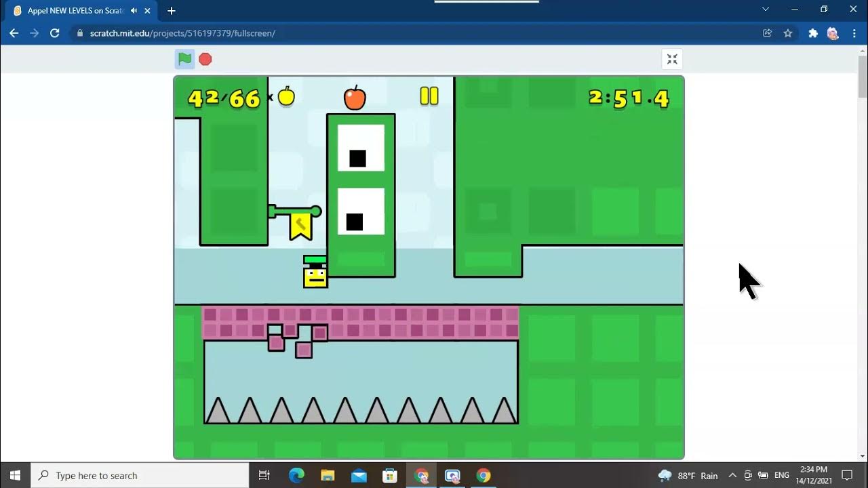This screenshot has height=488, width=868.
Task: Click the game timer 2:51.4
Action: [x=629, y=99]
